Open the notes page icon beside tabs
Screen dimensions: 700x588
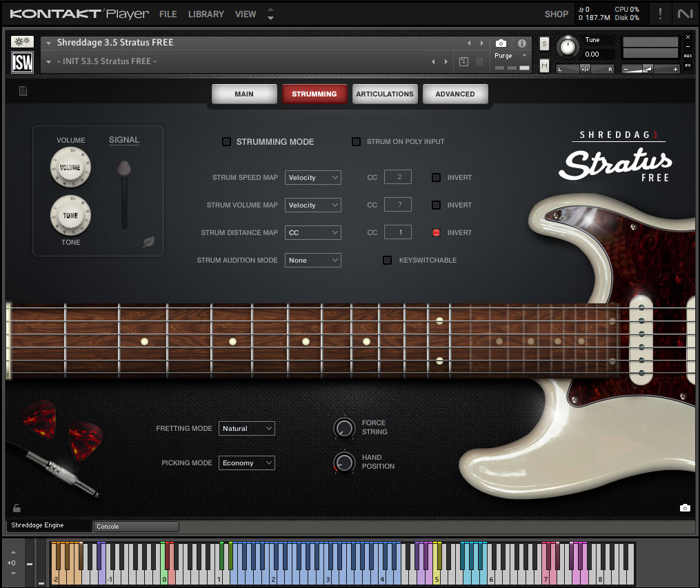23,91
